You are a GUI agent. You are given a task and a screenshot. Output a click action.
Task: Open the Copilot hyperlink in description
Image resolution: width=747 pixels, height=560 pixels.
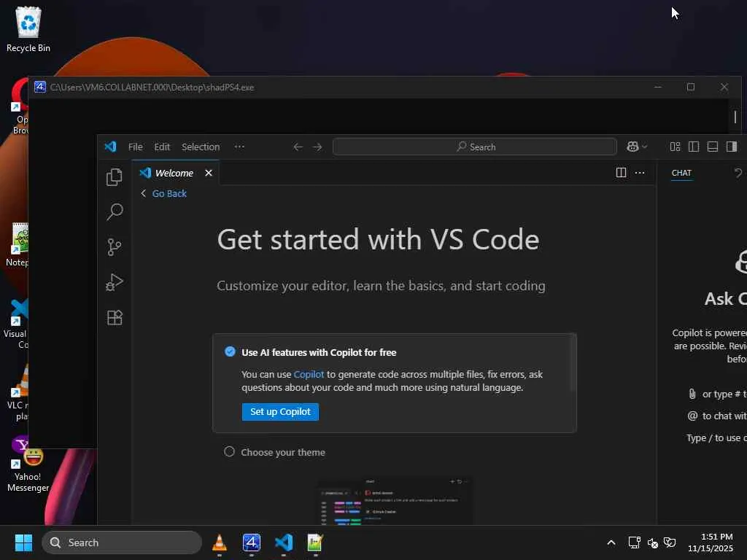(x=309, y=374)
